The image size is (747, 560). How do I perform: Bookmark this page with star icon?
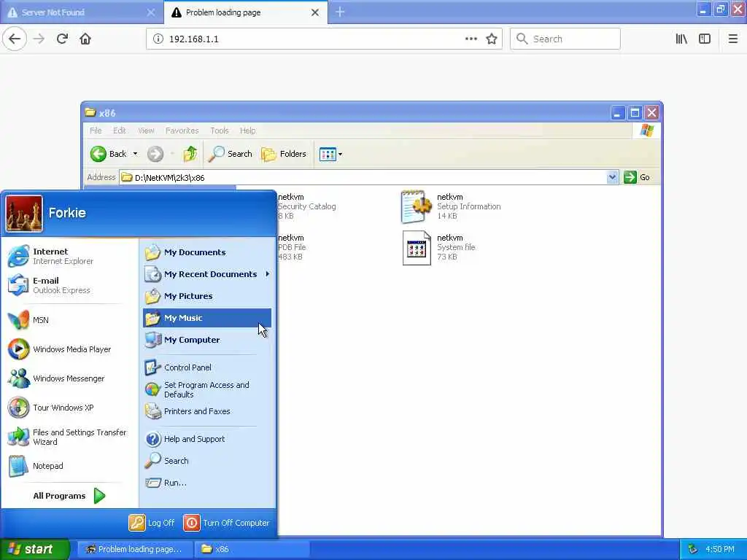point(492,39)
